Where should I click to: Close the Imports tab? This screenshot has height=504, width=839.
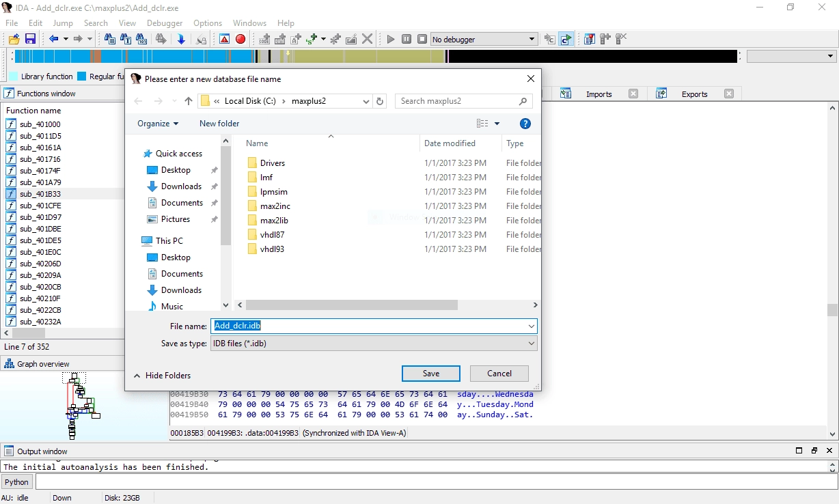633,94
